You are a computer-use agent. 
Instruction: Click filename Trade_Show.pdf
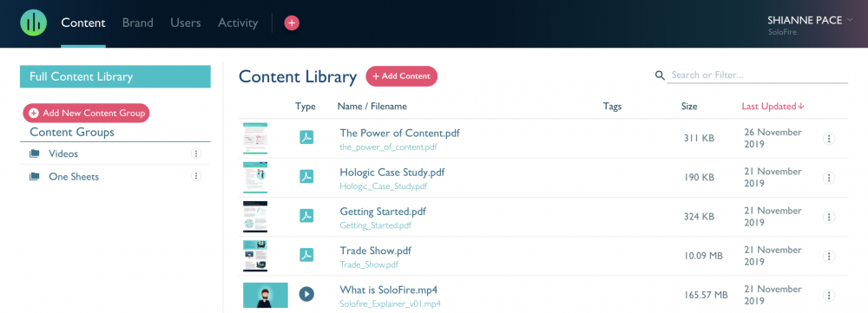[369, 265]
